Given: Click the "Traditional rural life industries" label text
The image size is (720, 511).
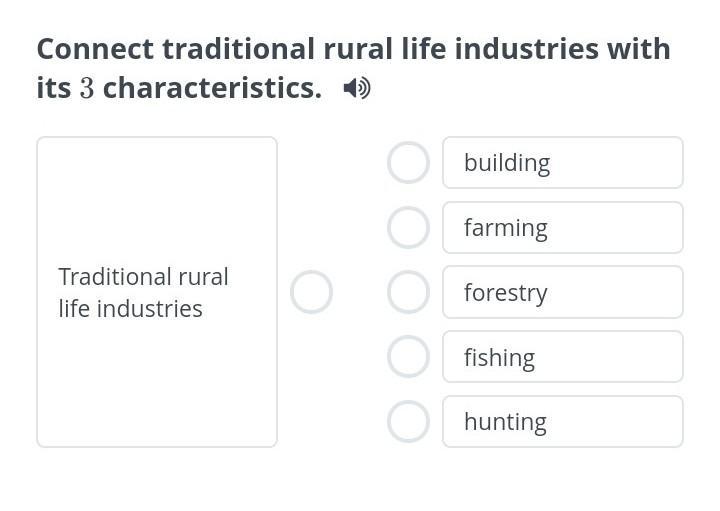Looking at the screenshot, I should coord(143,292).
